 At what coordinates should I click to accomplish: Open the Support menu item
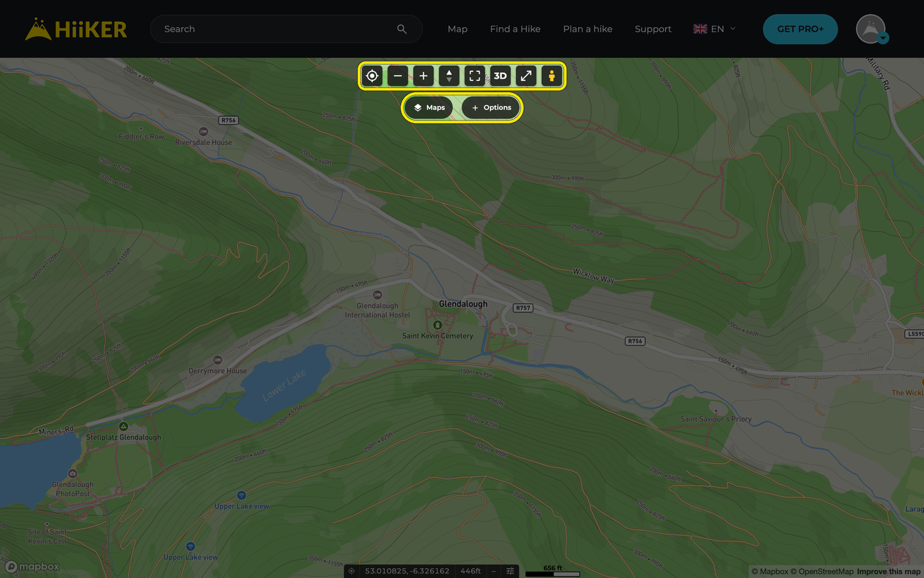tap(653, 29)
